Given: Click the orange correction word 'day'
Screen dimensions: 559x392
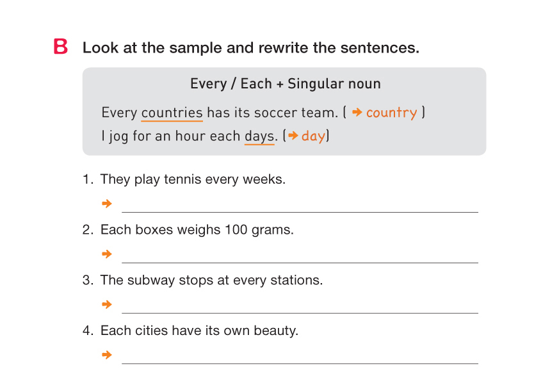Looking at the screenshot, I should tap(313, 136).
